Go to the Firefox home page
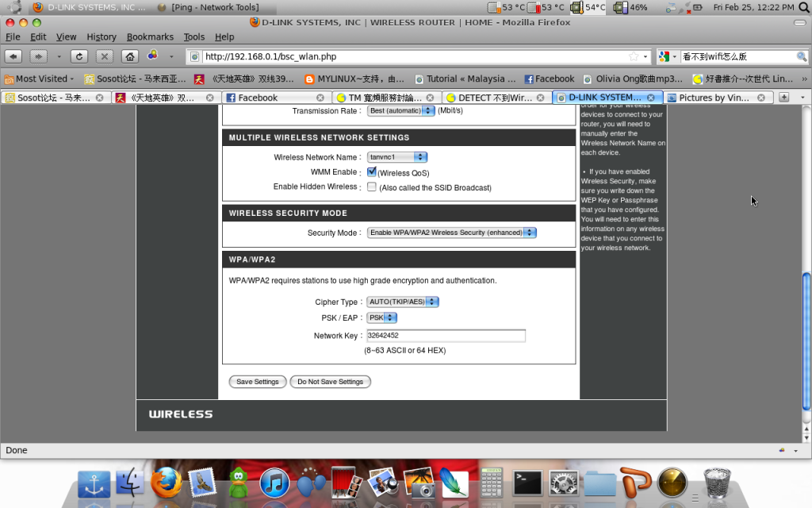The height and width of the screenshot is (508, 812). (x=129, y=56)
